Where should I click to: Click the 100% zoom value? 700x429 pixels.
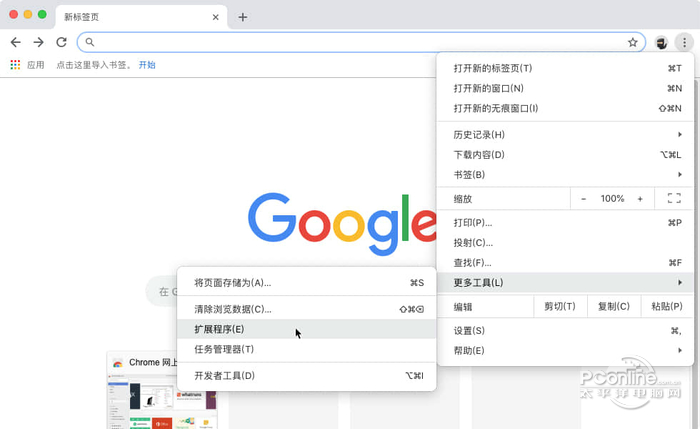click(x=612, y=199)
